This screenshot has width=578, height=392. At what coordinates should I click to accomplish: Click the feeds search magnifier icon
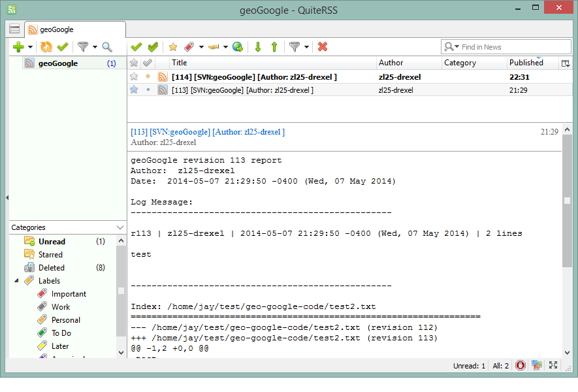coord(107,47)
